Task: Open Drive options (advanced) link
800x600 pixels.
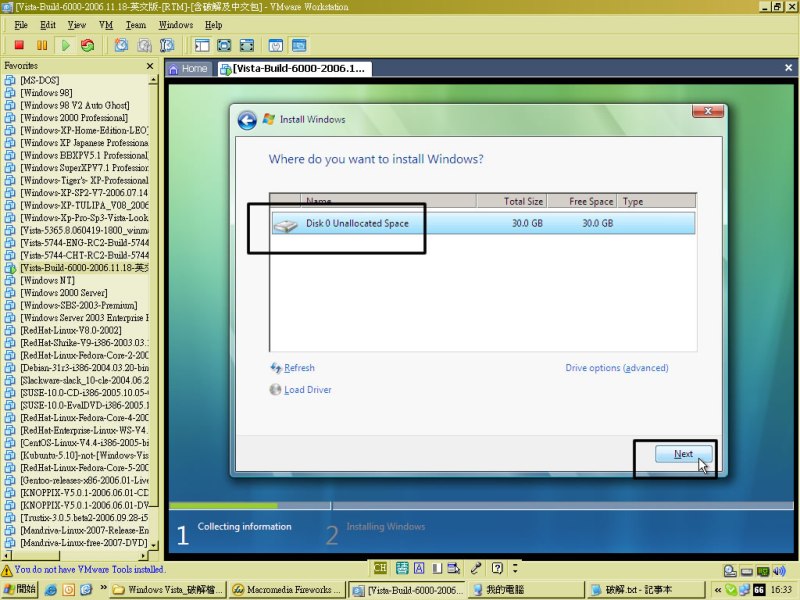Action: 616,368
